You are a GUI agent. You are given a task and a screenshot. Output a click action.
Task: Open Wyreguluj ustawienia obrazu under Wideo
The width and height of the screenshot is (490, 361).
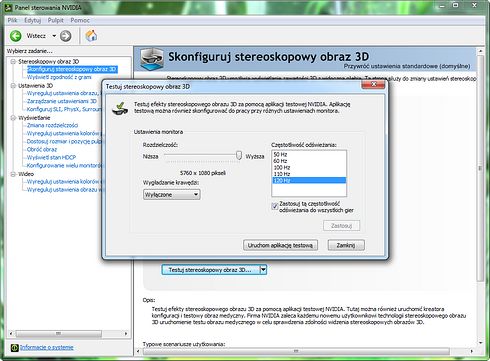pyautogui.click(x=64, y=190)
